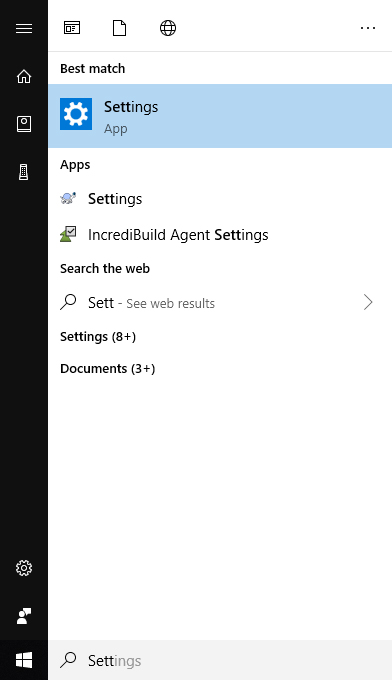Launch IncrediBuild Agent Settings app
Viewport: 392px width, 680px height.
220,235
